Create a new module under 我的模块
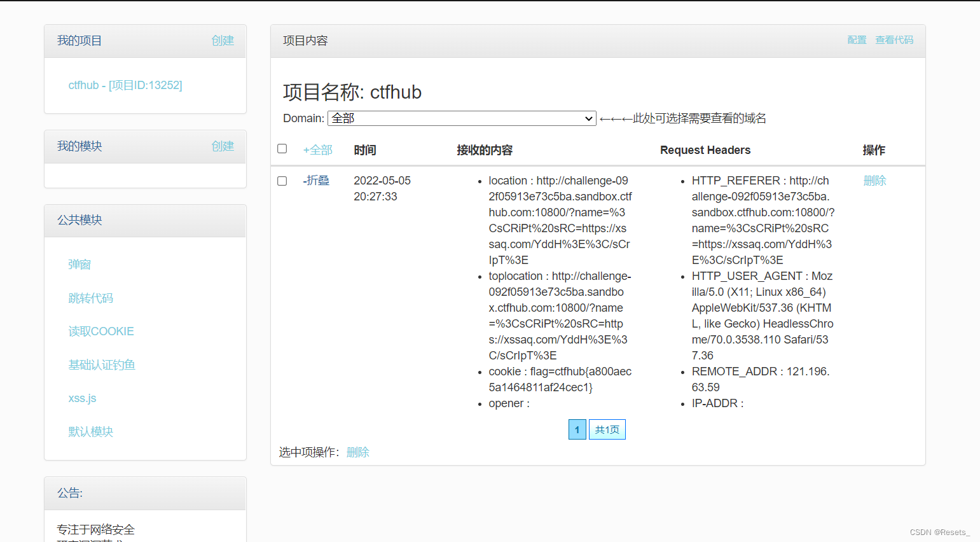This screenshot has width=980, height=542. (223, 146)
